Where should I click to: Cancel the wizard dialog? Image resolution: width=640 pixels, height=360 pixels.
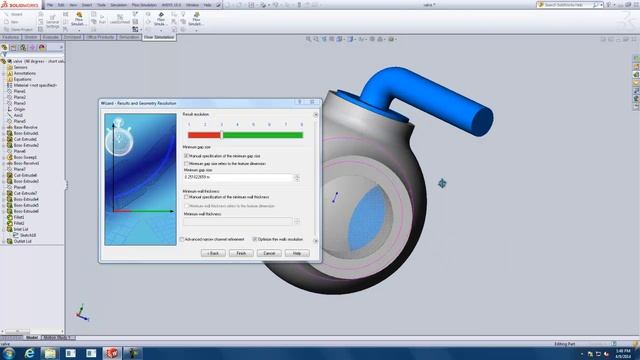[x=269, y=253]
